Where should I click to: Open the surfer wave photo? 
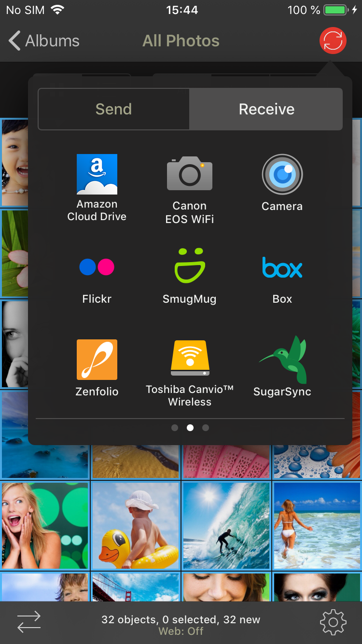click(x=226, y=526)
